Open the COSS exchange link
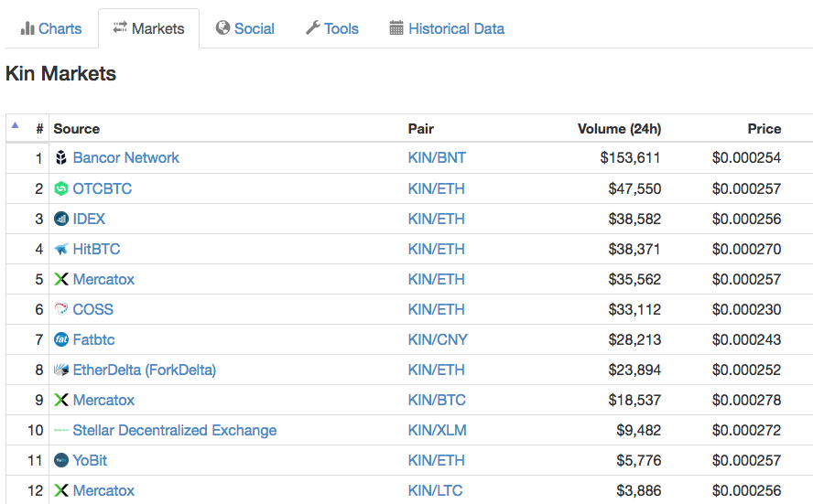Viewport: 813px width, 504px height. [92, 309]
